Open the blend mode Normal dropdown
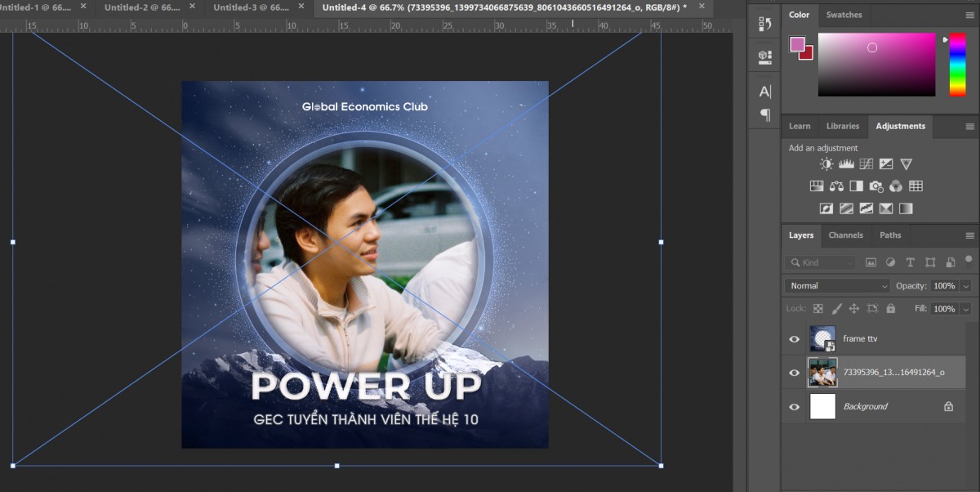The height and width of the screenshot is (492, 980). click(x=837, y=286)
